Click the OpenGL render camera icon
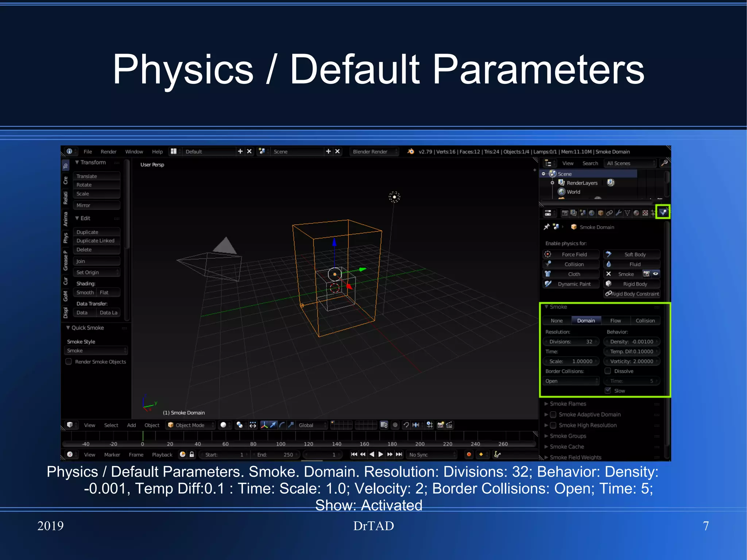Viewport: 747px width, 560px height. [441, 425]
